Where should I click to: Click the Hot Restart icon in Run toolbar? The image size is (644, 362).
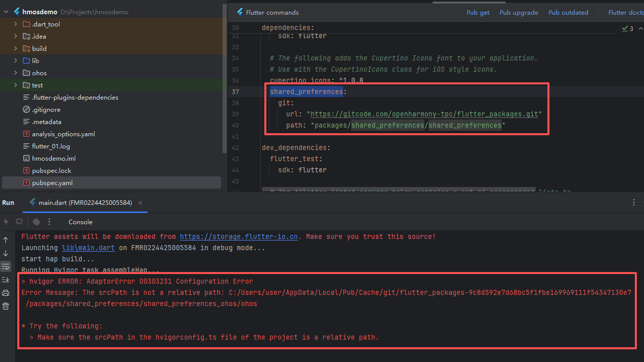click(x=19, y=222)
